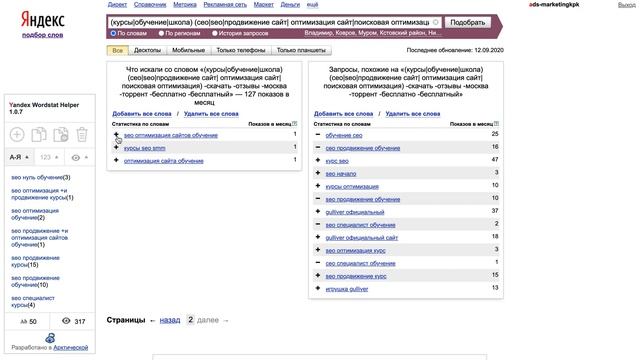640x360 pixels.
Task: Sort helper list alphabetically via А-Я
Action: (19, 158)
